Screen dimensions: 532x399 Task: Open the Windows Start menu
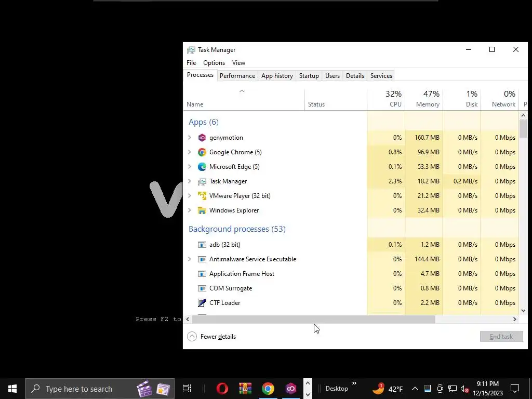(x=12, y=389)
